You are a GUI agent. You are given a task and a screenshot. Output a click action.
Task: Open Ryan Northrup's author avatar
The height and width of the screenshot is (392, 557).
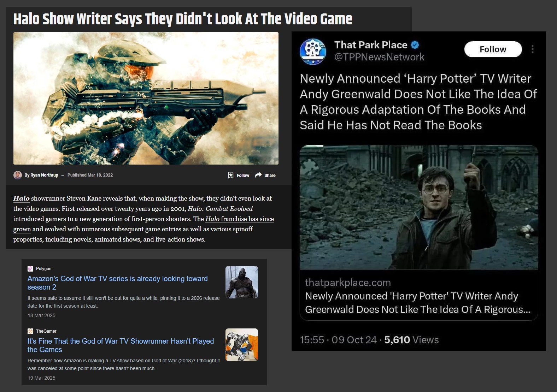pos(18,175)
